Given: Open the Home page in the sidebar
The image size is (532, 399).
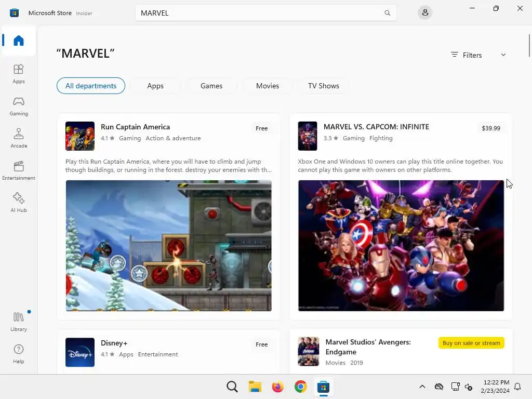Looking at the screenshot, I should (x=19, y=41).
